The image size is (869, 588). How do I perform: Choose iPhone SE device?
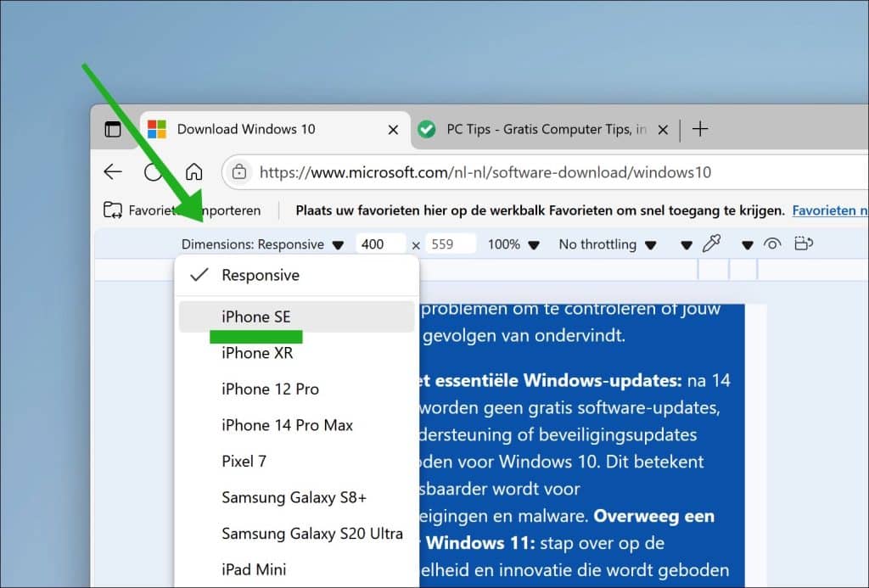click(296, 316)
